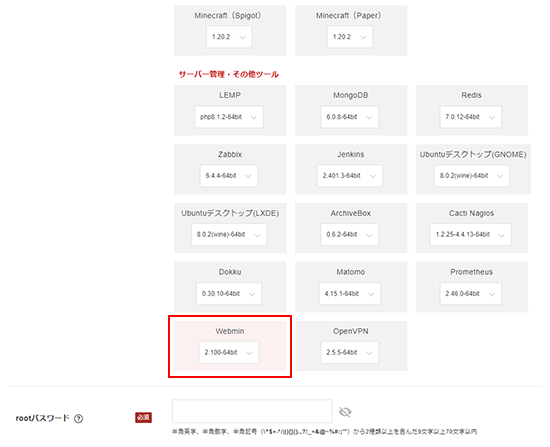
Task: Open Cacti Nagios version dropdown
Action: 470,234
